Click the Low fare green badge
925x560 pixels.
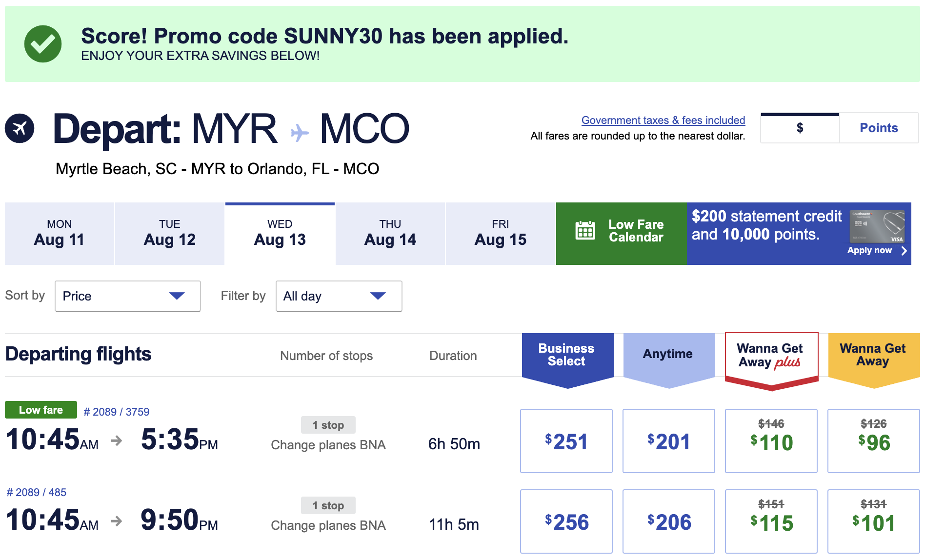tap(41, 410)
